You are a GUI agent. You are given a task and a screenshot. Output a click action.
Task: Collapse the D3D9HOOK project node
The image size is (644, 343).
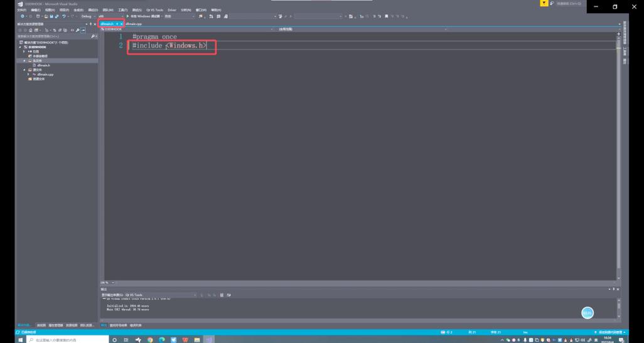click(19, 47)
